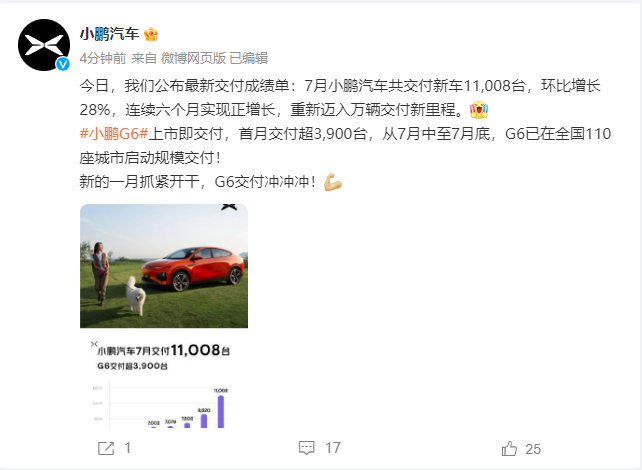The height and width of the screenshot is (470, 642).
Task: Click the like count 25
Action: [533, 449]
